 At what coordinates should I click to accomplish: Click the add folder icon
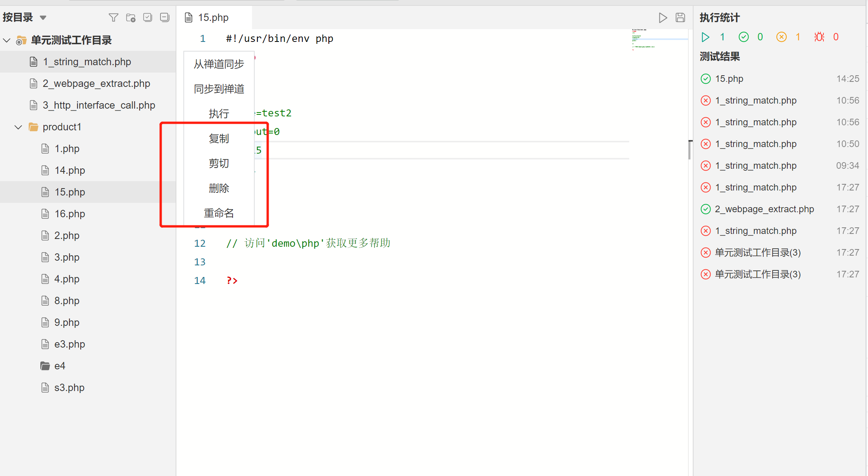point(131,17)
